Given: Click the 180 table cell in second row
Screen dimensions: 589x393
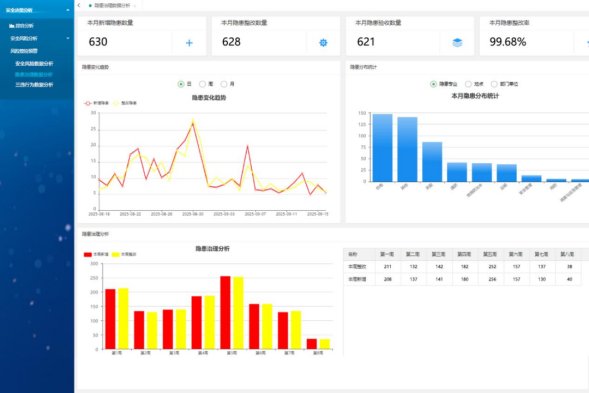Looking at the screenshot, I should 465,280.
